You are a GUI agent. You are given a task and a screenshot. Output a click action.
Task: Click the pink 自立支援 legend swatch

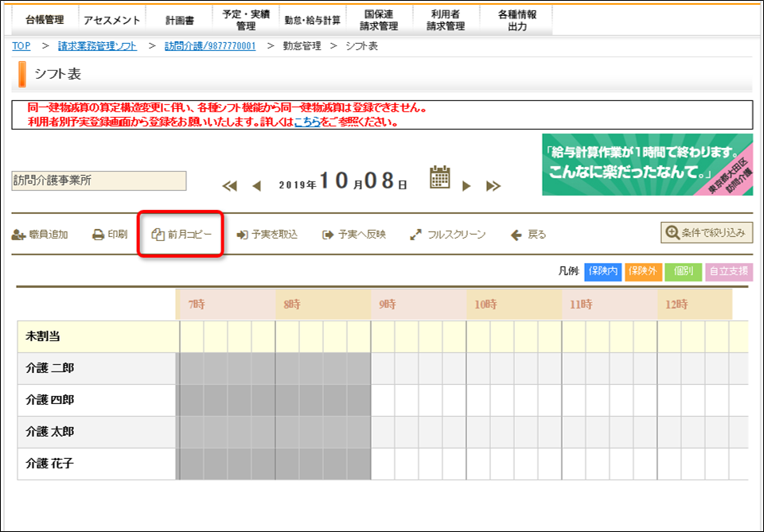pyautogui.click(x=729, y=272)
